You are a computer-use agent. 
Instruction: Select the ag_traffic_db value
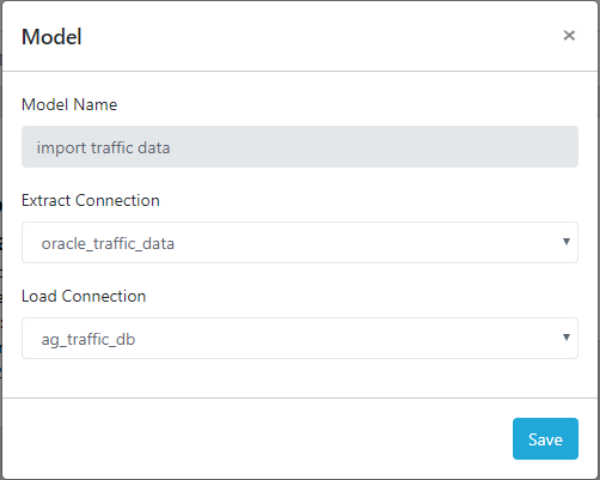pyautogui.click(x=88, y=339)
